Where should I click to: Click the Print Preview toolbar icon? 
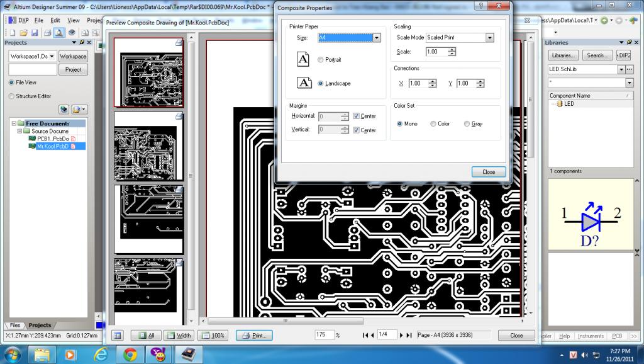[x=58, y=32]
